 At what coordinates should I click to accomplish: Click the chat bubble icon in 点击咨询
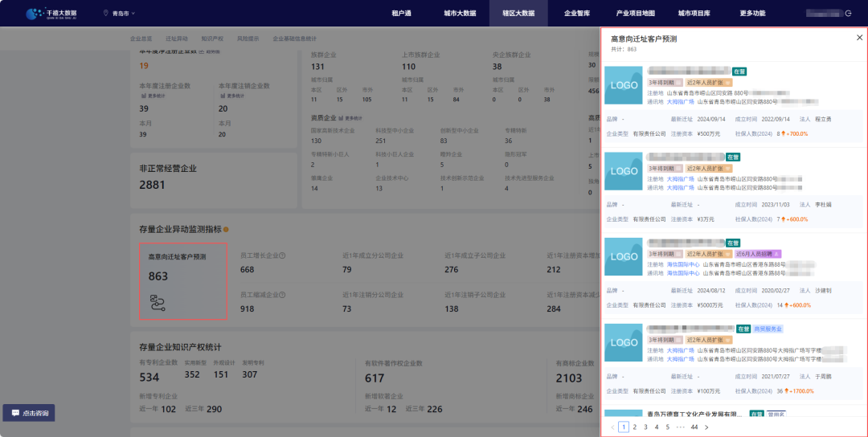click(x=15, y=413)
